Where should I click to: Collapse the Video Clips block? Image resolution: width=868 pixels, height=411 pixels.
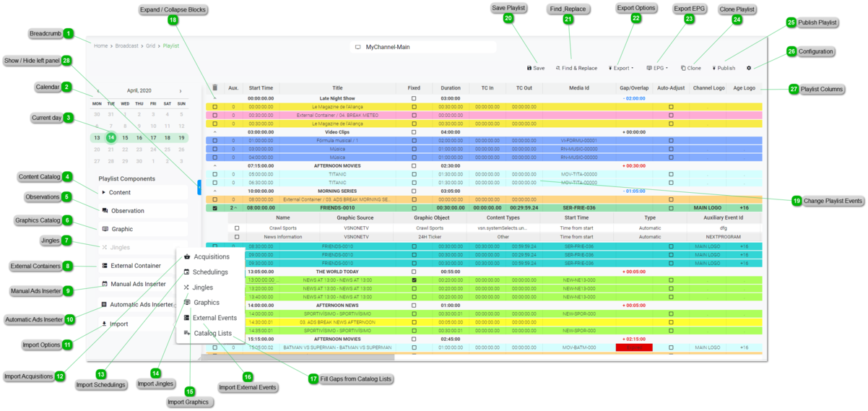coord(214,132)
